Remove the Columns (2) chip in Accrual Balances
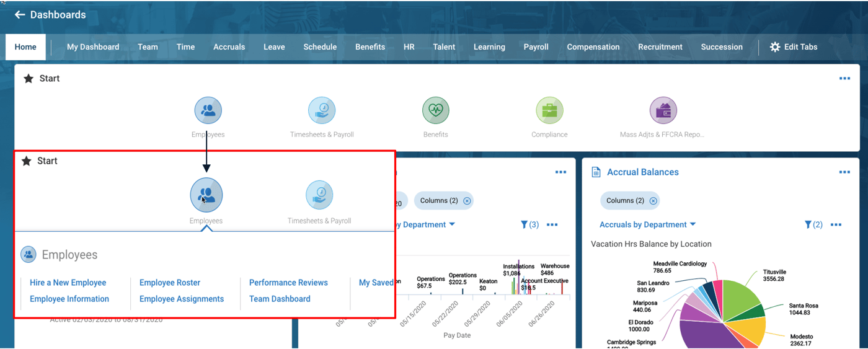Screen dimensions: 868x349 coord(653,201)
